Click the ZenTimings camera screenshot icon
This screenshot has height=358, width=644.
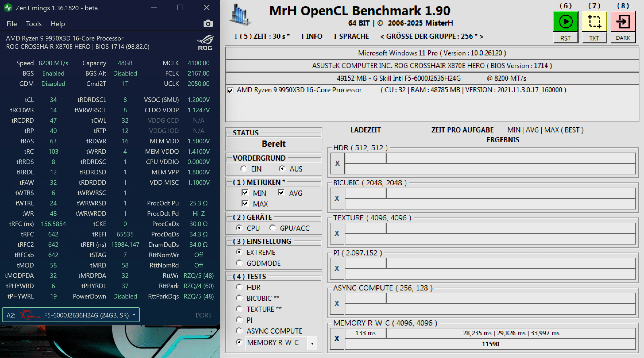pyautogui.click(x=208, y=24)
